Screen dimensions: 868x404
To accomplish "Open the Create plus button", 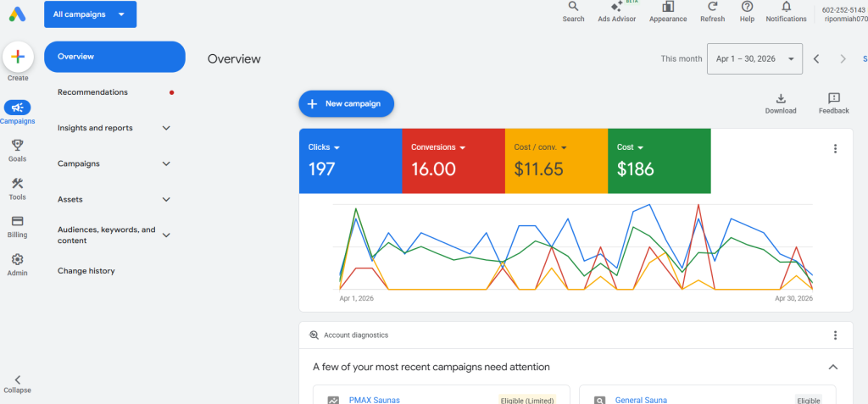I will coord(18,57).
